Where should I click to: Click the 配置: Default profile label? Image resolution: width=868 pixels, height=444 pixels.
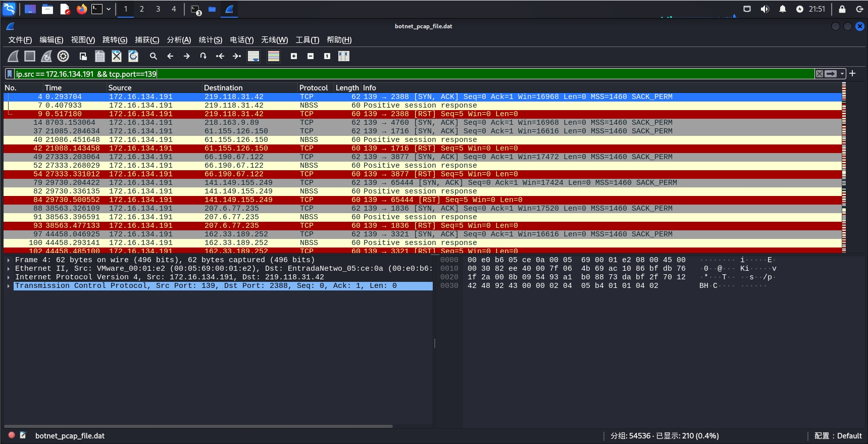coord(838,436)
